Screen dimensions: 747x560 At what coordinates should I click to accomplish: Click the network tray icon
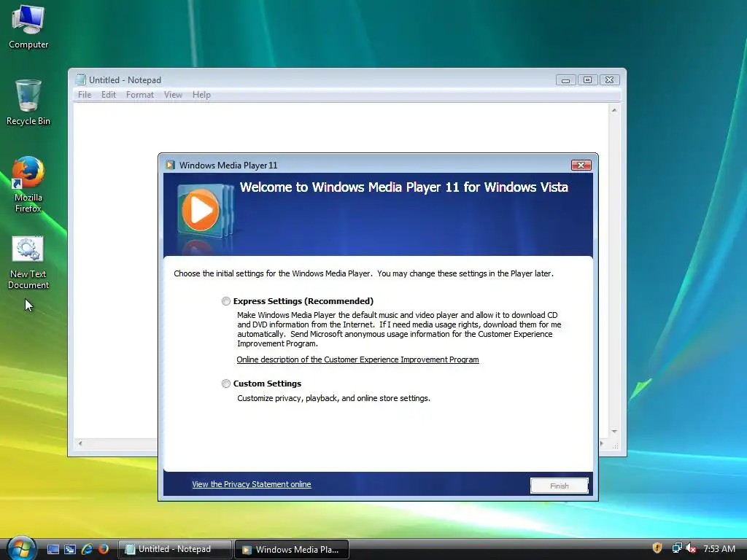(676, 548)
